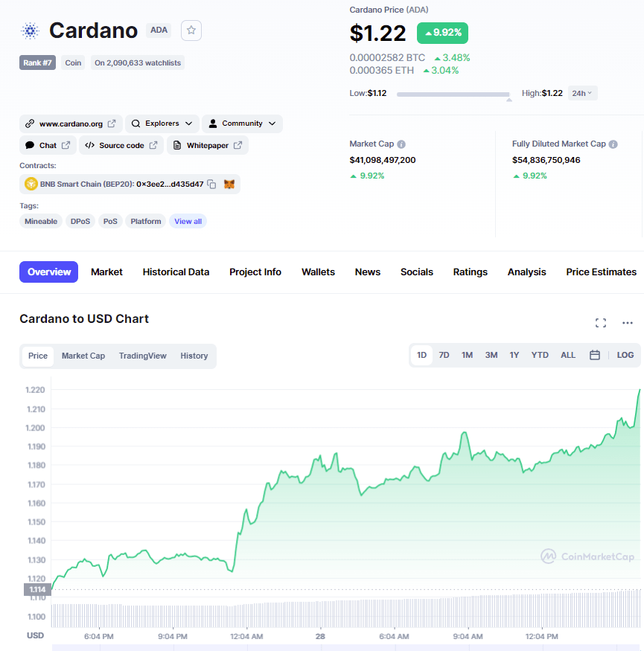Click the Mineable tag chip
The height and width of the screenshot is (651, 644).
coord(41,221)
